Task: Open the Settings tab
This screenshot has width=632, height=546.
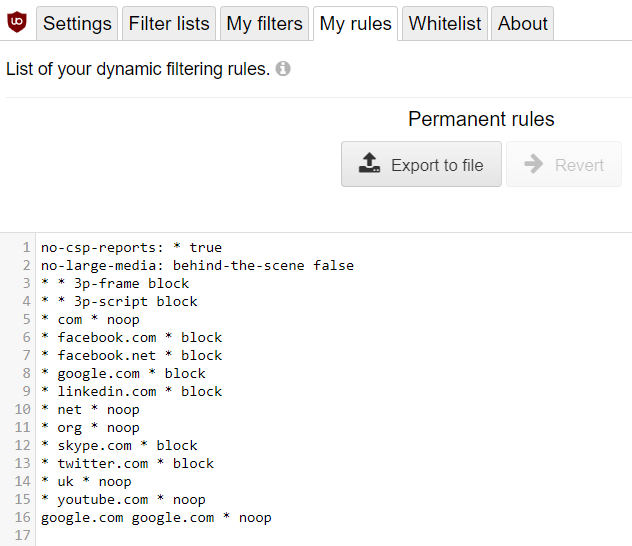Action: (x=77, y=24)
